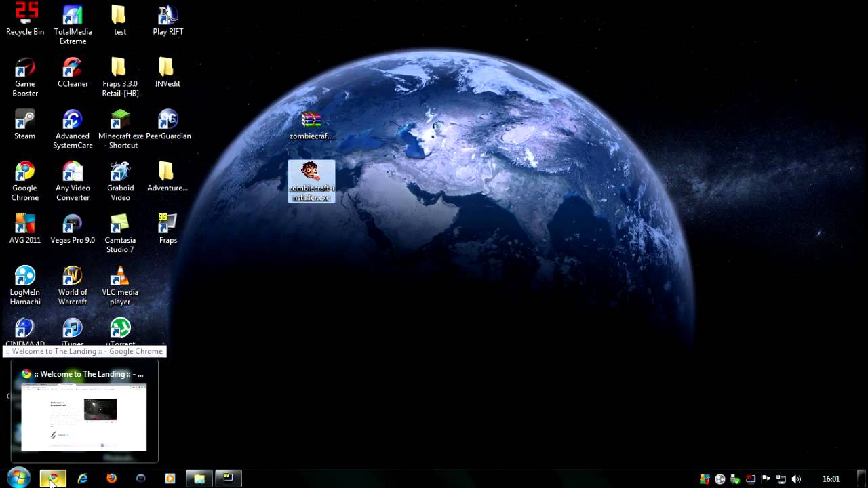Click the Show desktop button
868x488 pixels.
click(863, 479)
